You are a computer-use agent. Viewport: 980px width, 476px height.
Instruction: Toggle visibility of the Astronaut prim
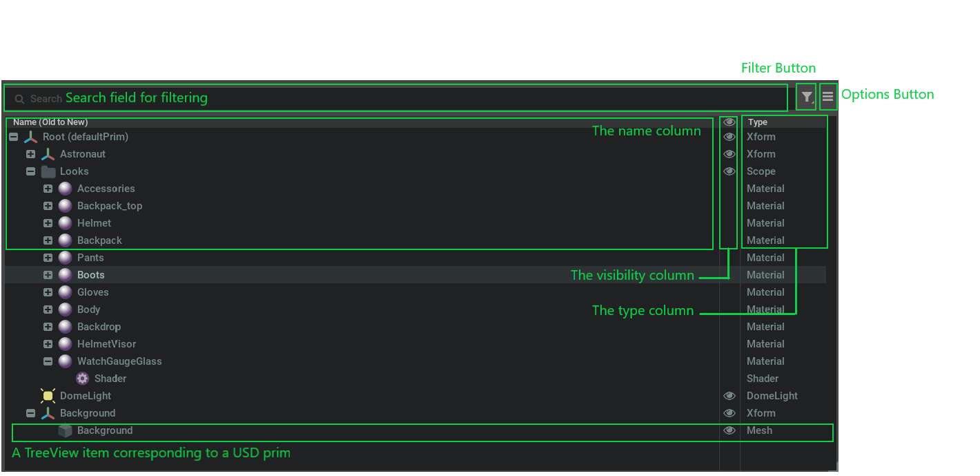coord(729,154)
